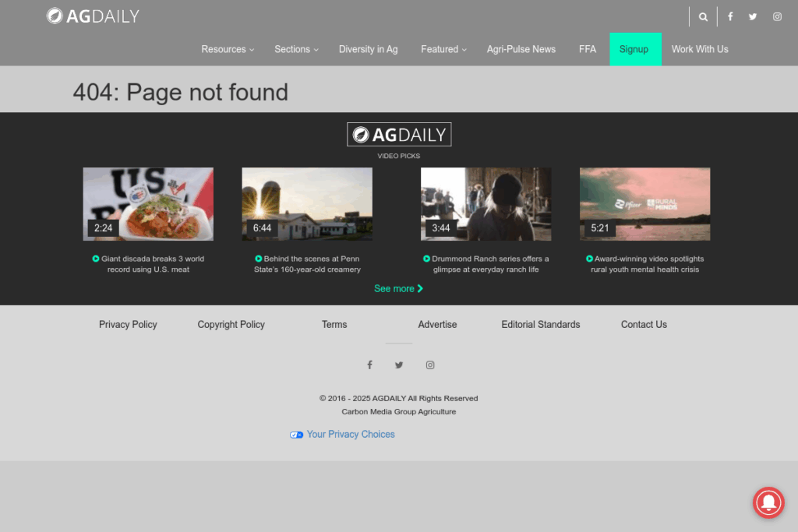Expand the Featured dropdown
Viewport: 798px width, 532px height.
(440, 49)
